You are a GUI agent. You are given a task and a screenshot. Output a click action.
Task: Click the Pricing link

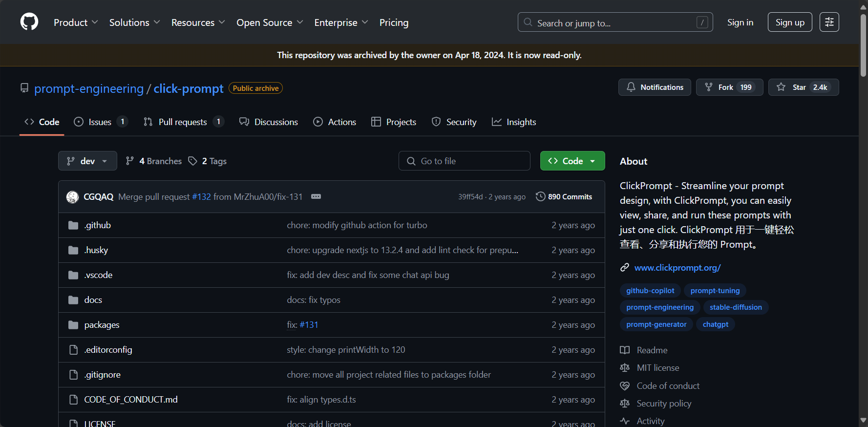click(x=394, y=22)
